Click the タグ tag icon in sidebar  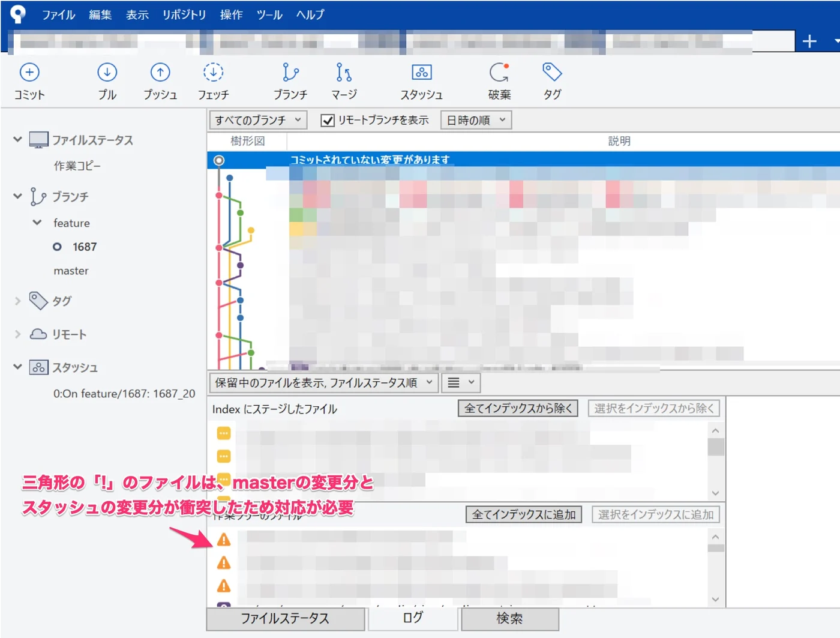(x=38, y=301)
